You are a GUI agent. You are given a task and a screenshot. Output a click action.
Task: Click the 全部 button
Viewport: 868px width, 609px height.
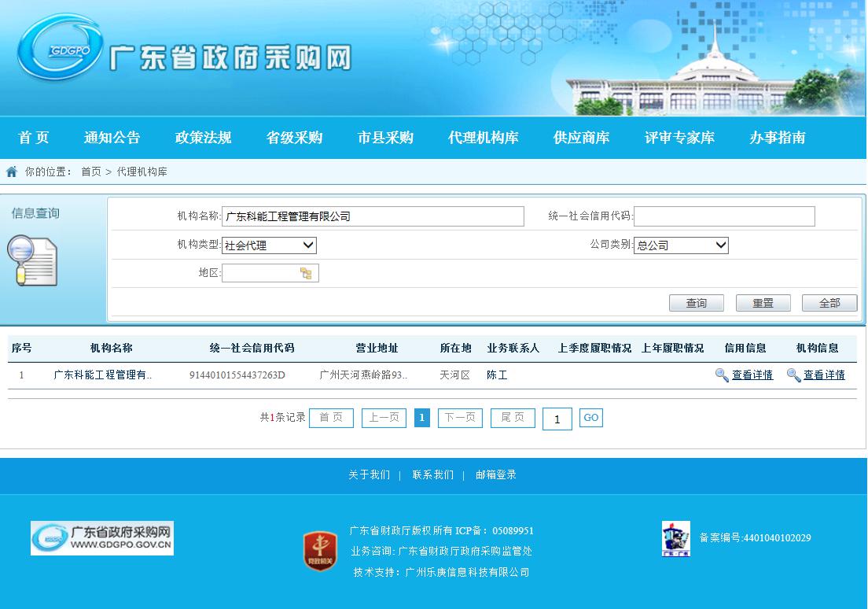tap(829, 303)
